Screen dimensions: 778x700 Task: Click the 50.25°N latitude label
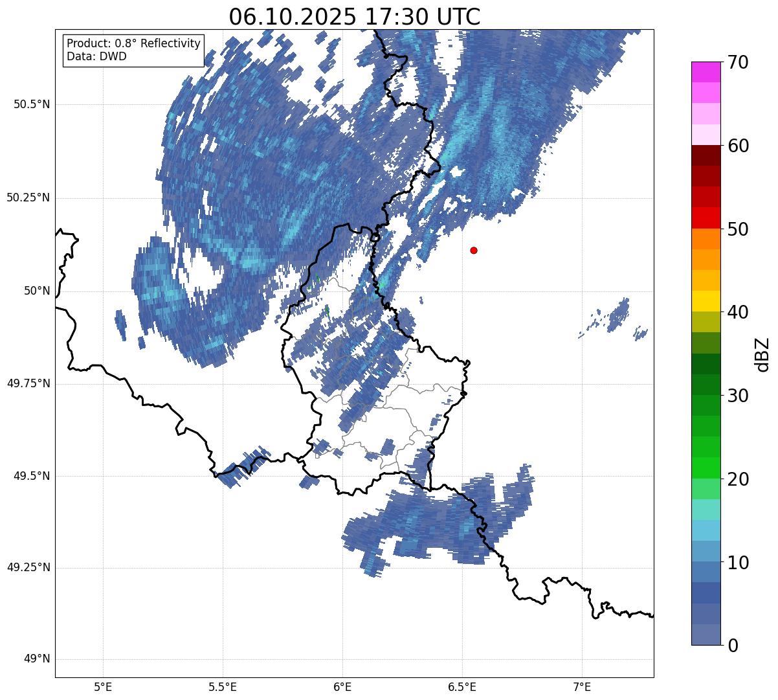pyautogui.click(x=28, y=198)
